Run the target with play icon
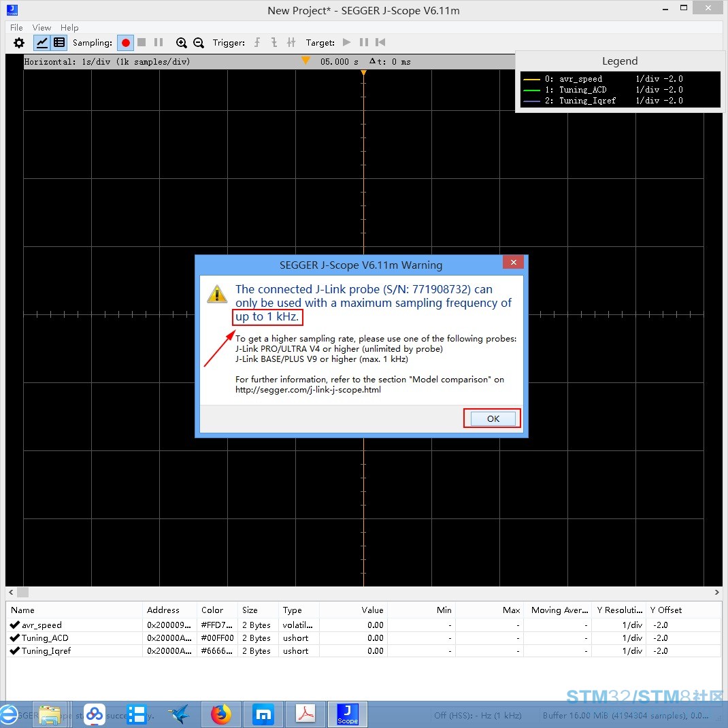The height and width of the screenshot is (728, 728). pos(346,42)
